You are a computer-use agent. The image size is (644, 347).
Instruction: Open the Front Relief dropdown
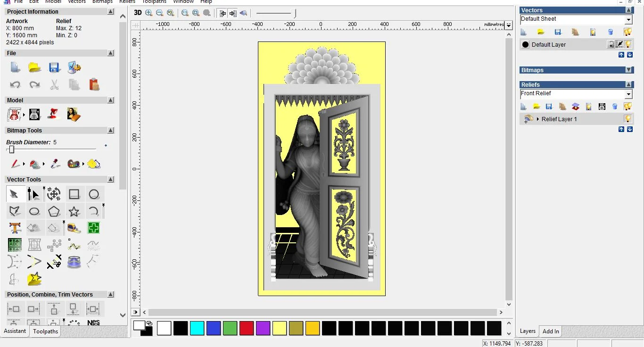[x=628, y=94]
